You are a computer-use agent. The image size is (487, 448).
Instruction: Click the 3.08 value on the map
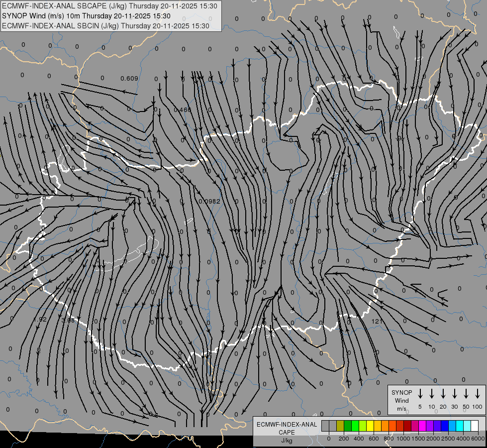[68, 320]
